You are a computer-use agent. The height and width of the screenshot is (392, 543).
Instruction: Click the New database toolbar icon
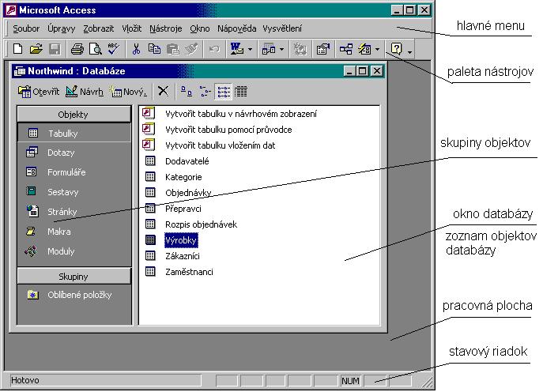pyautogui.click(x=17, y=49)
